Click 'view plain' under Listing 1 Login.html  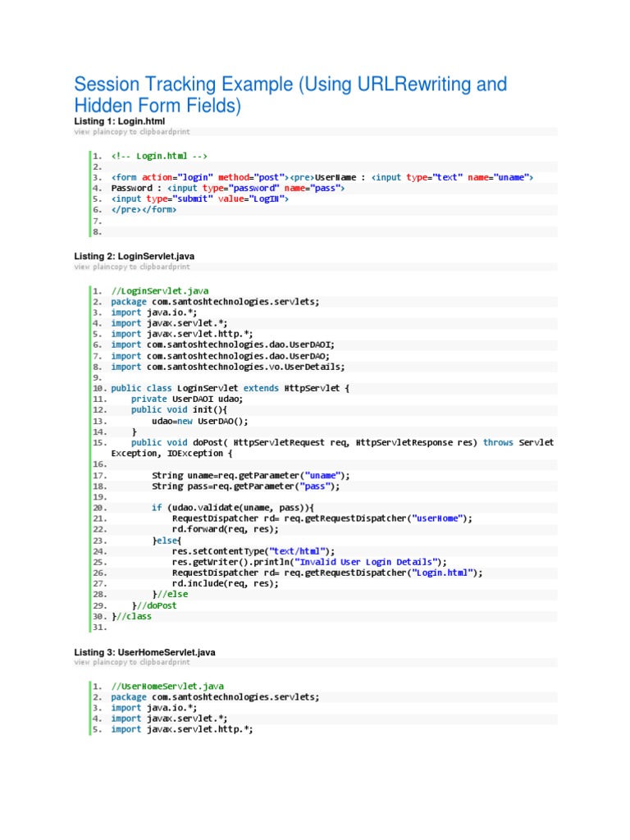93,131
